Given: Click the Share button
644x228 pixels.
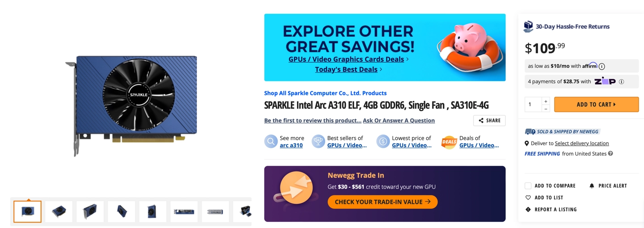Looking at the screenshot, I should [489, 120].
